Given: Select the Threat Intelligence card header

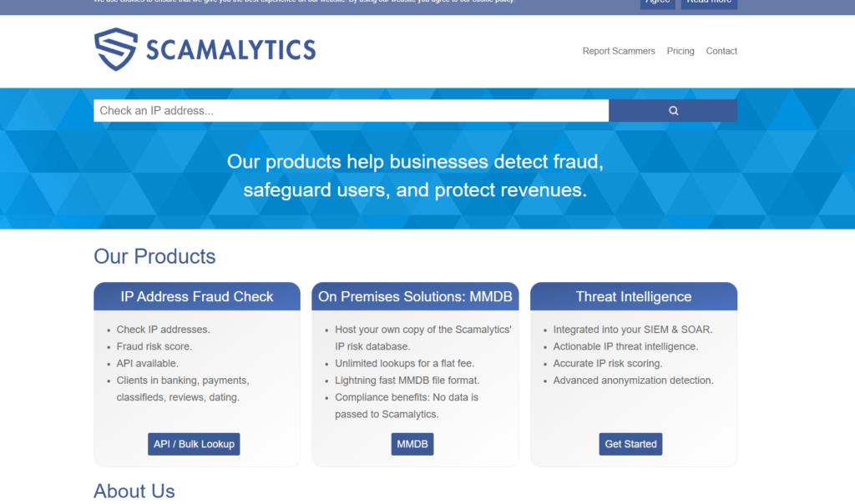Looking at the screenshot, I should 634,296.
